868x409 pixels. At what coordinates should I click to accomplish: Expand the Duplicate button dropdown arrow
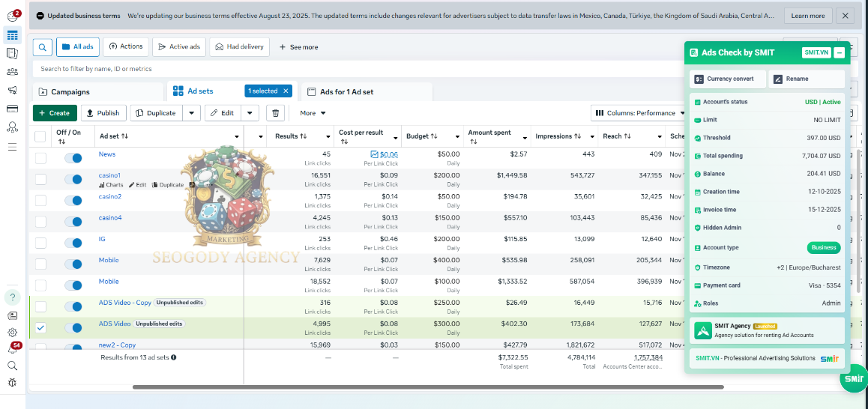pos(192,113)
